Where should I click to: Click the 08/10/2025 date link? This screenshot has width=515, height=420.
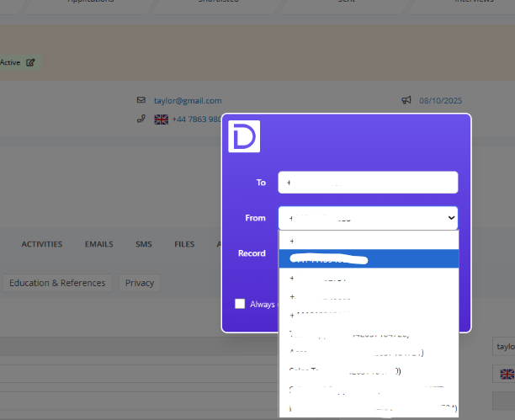pos(440,100)
